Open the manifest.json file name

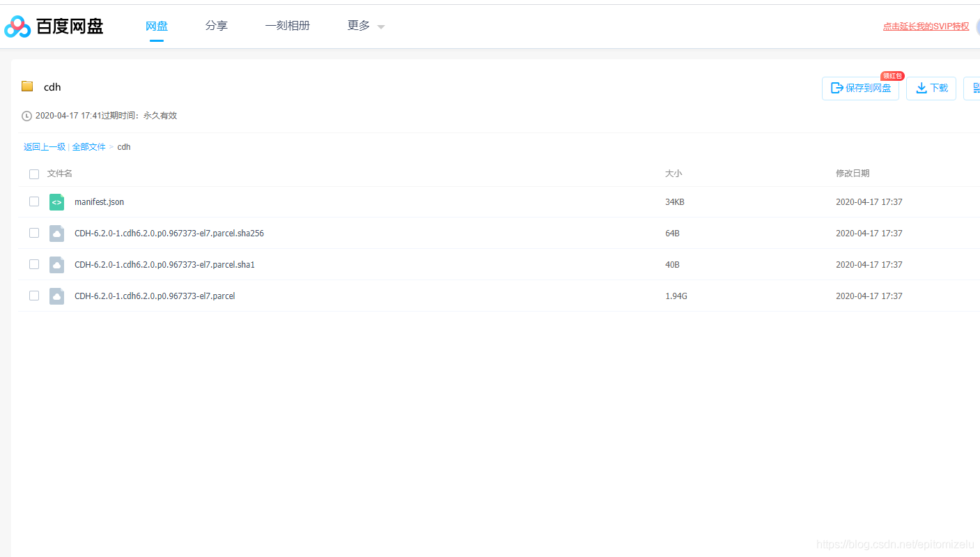tap(99, 202)
